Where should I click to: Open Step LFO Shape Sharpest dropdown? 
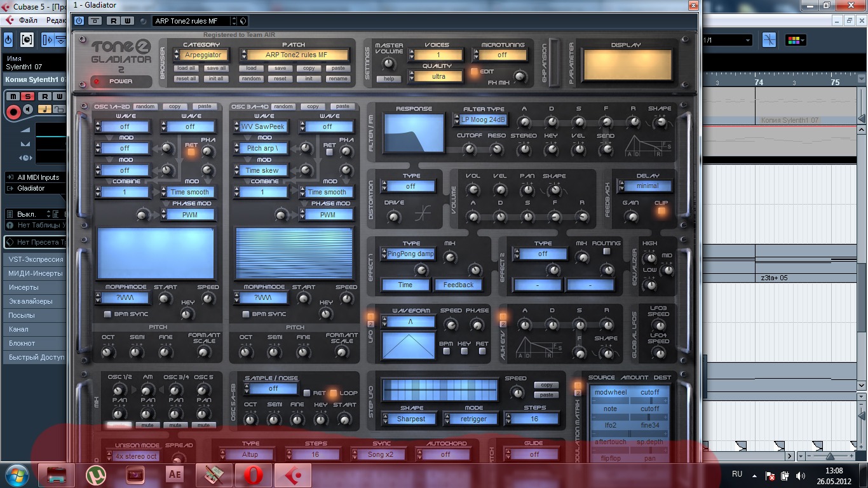click(x=409, y=419)
